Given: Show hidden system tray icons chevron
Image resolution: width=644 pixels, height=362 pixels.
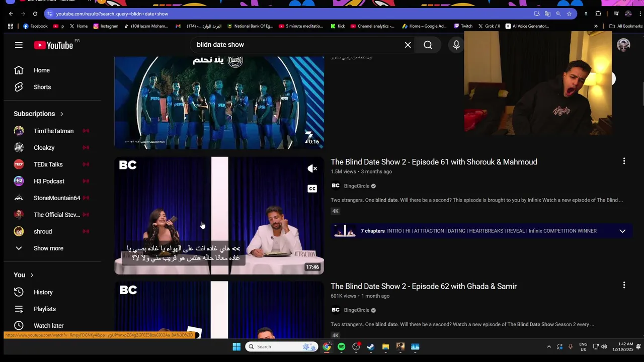Looking at the screenshot, I should [x=549, y=346].
